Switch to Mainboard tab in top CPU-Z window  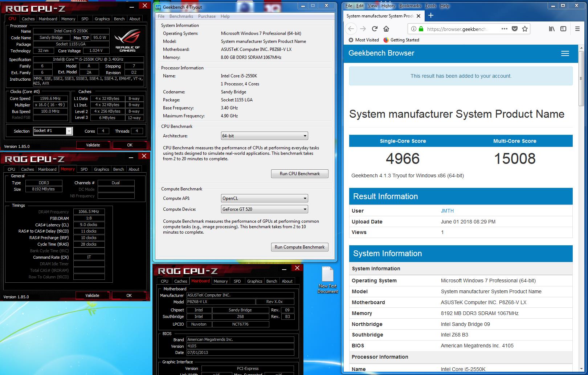click(48, 19)
